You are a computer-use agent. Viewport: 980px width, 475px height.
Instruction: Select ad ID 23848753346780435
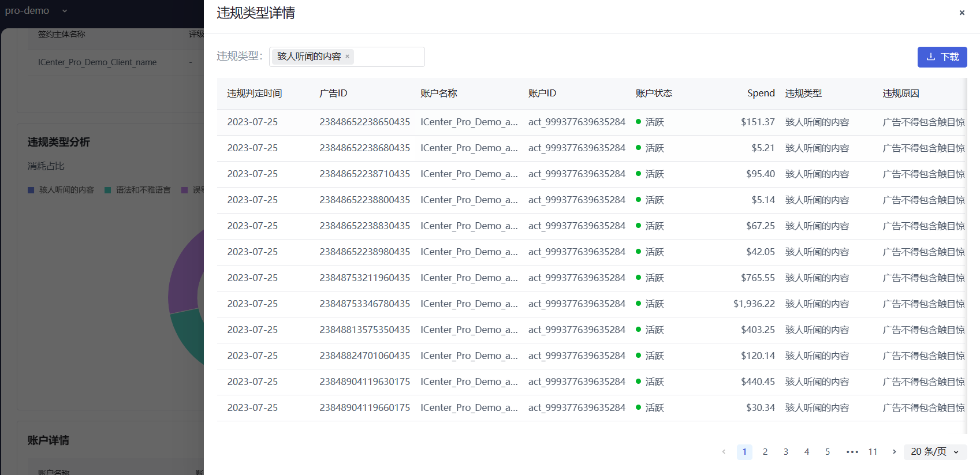click(364, 304)
